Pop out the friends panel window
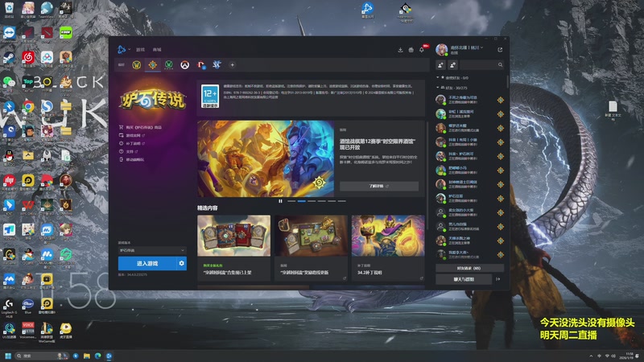644x362 pixels. 500,50
